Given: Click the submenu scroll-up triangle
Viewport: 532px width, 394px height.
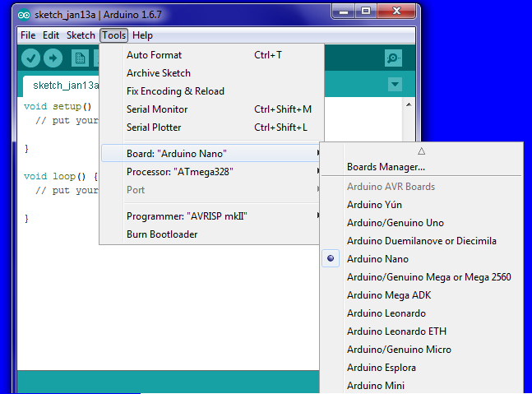Looking at the screenshot, I should click(421, 151).
